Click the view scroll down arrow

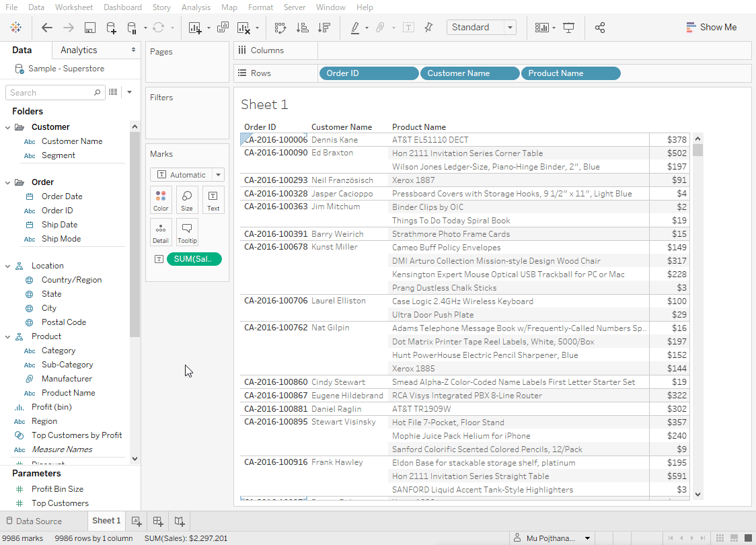point(697,495)
